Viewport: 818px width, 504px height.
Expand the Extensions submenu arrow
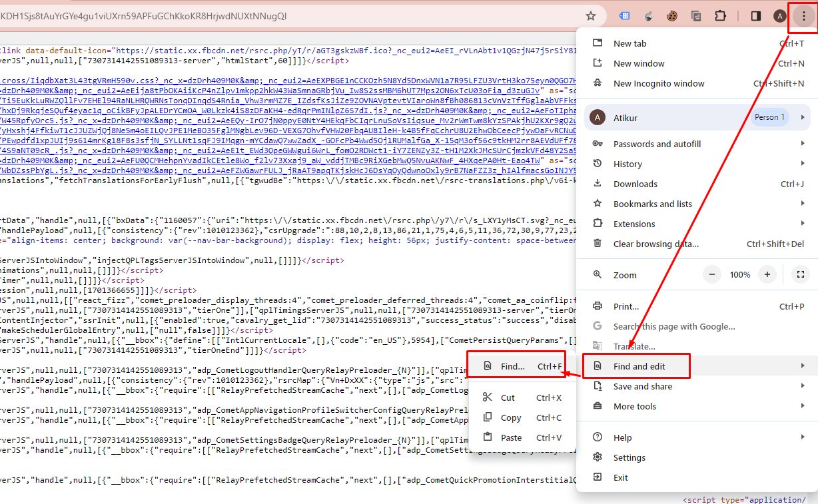coord(803,224)
